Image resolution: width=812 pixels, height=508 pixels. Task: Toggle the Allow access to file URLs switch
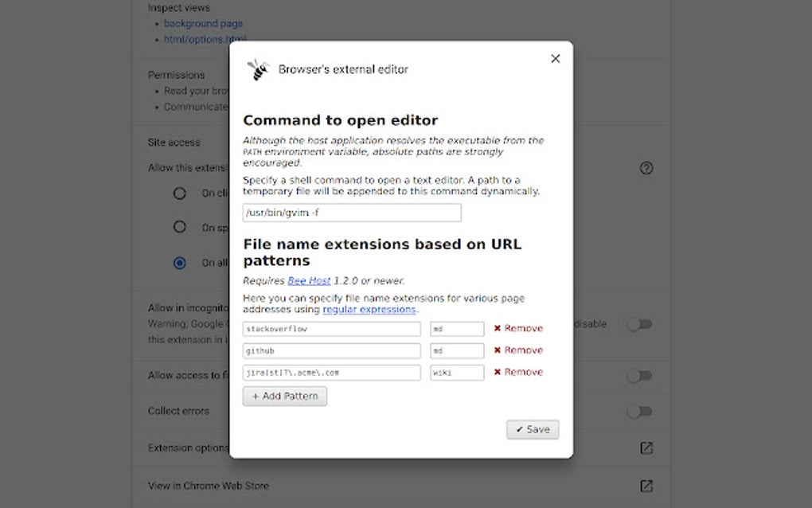[x=639, y=376]
